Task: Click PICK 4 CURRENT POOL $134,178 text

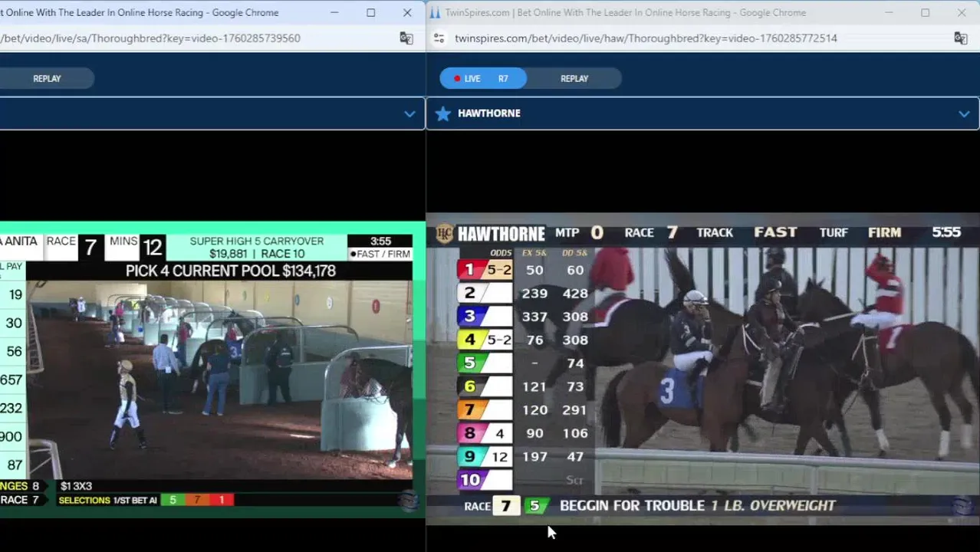Action: coord(231,271)
